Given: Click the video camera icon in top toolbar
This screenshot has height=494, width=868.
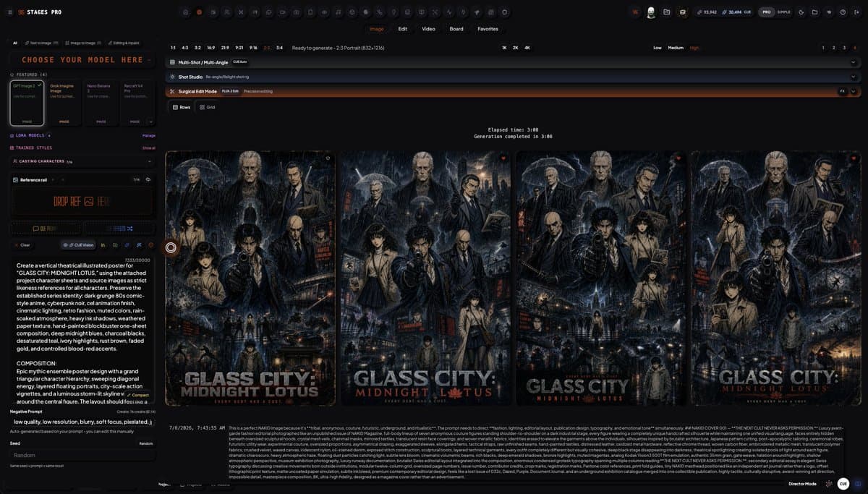Looking at the screenshot, I should [x=282, y=12].
